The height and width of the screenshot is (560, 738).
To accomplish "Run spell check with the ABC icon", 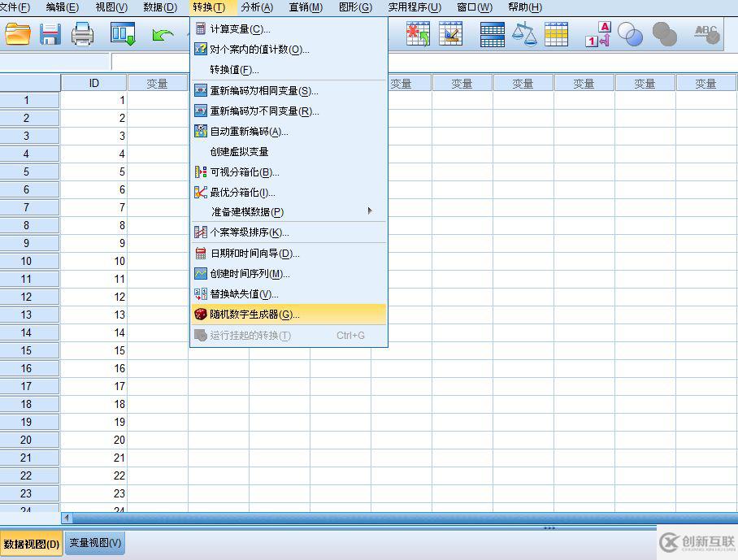I will coord(705,34).
